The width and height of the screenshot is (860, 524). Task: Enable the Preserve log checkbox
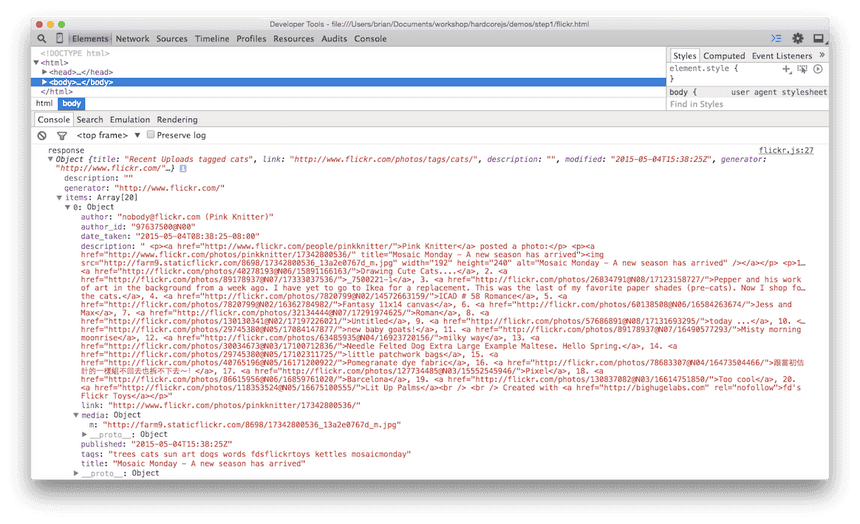pyautogui.click(x=151, y=135)
